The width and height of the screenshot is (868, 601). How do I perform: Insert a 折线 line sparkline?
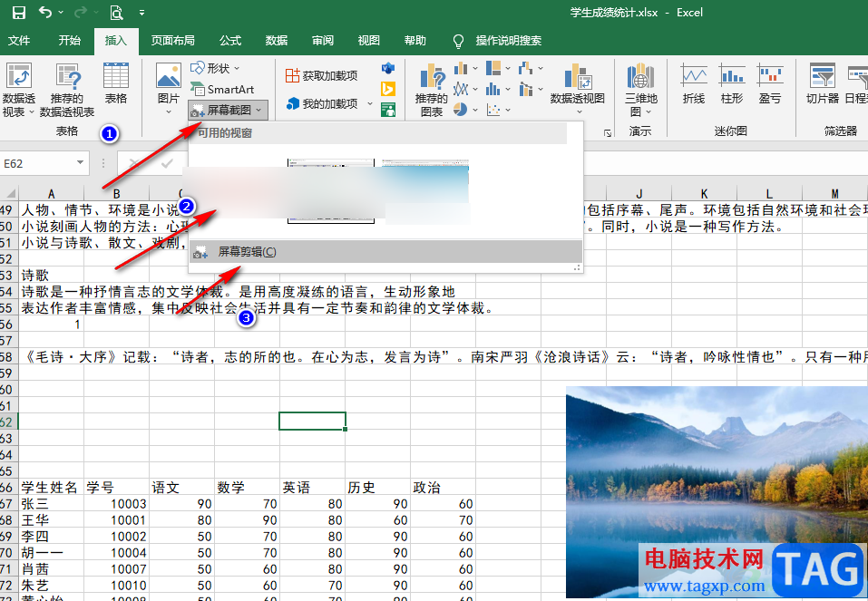(694, 83)
